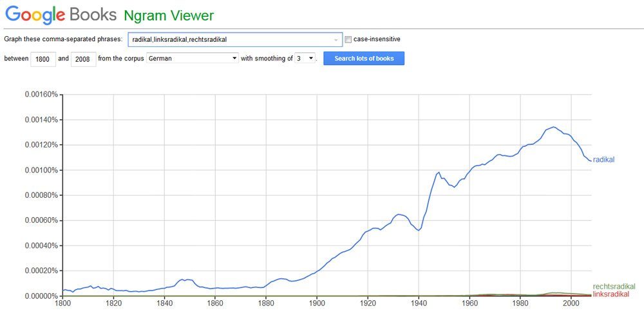Click the 1800 label on the x-axis
The image size is (644, 315).
pos(62,303)
